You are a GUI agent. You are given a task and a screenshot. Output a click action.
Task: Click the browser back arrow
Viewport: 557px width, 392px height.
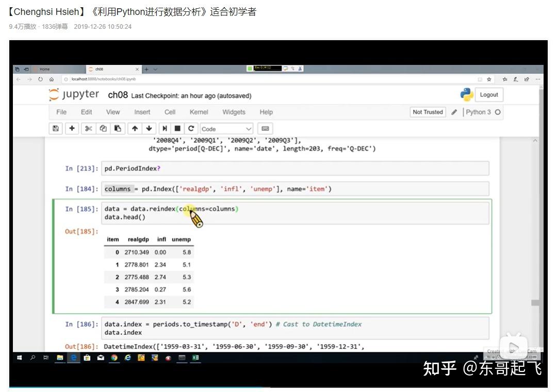pyautogui.click(x=19, y=79)
